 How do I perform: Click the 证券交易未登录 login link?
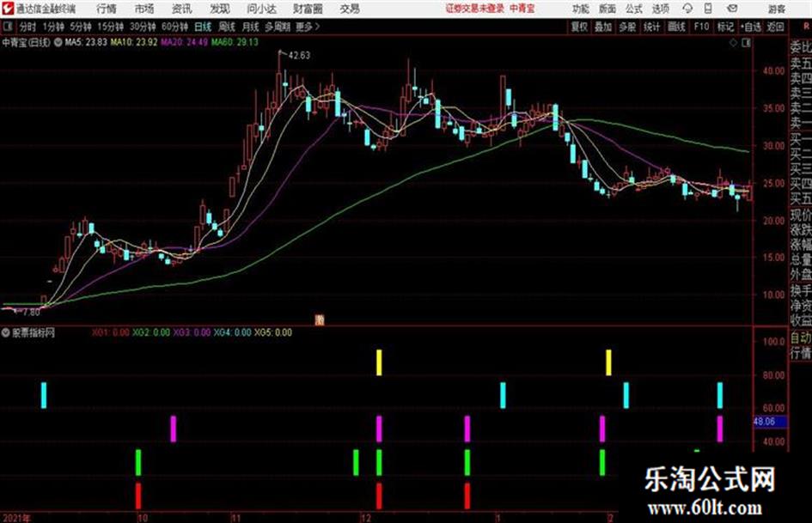(475, 9)
